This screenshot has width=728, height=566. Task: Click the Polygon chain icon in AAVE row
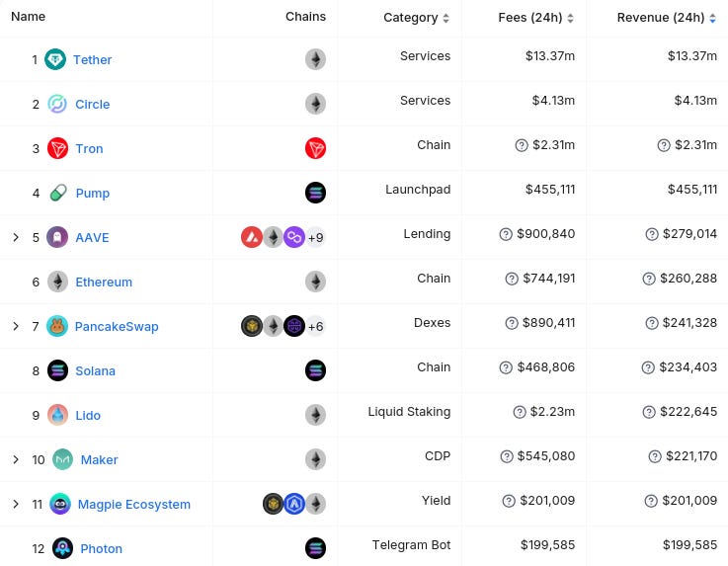pyautogui.click(x=294, y=237)
